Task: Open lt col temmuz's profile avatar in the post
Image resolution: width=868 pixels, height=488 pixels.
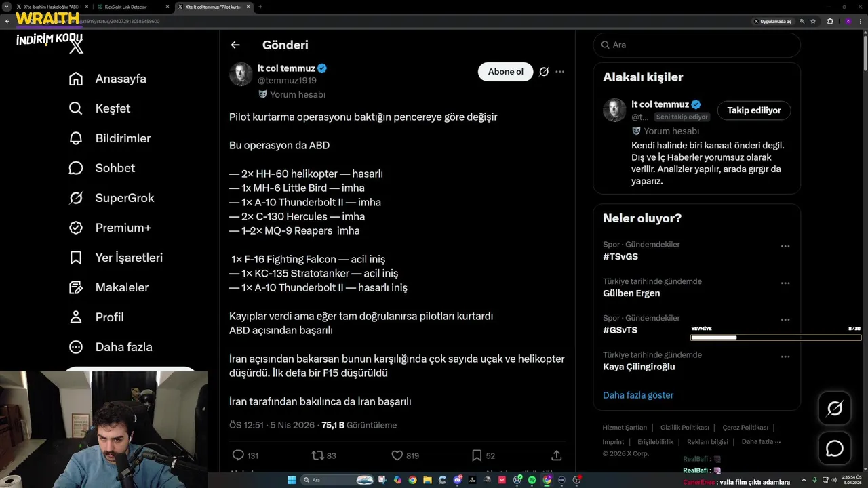Action: click(241, 74)
